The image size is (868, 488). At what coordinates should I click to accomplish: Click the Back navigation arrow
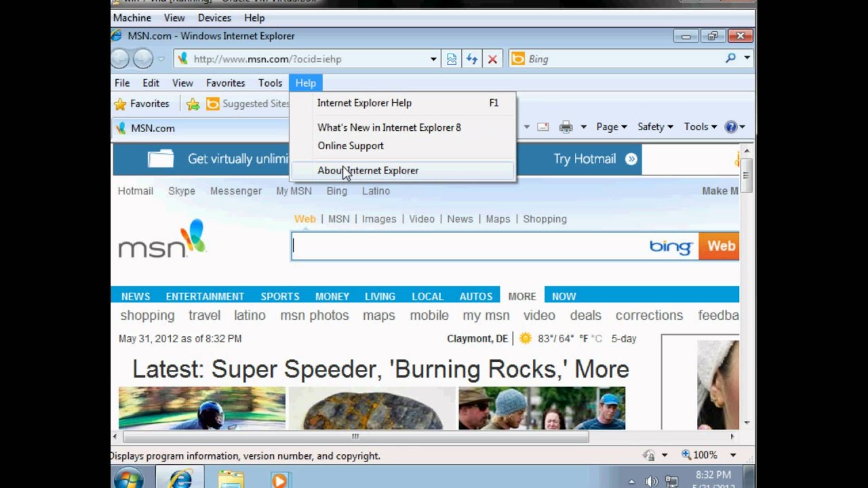[x=120, y=59]
